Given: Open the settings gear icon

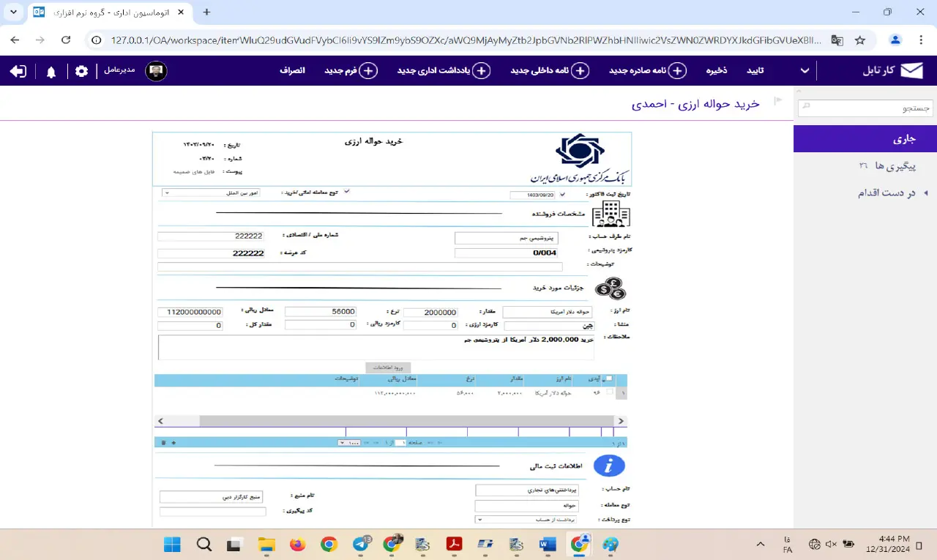Looking at the screenshot, I should (x=81, y=71).
